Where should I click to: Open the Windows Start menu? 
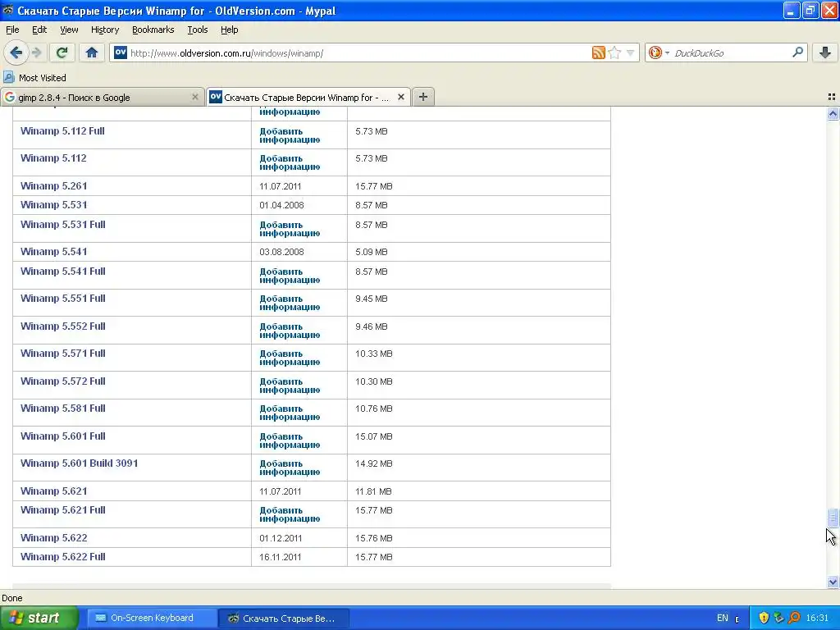point(39,618)
